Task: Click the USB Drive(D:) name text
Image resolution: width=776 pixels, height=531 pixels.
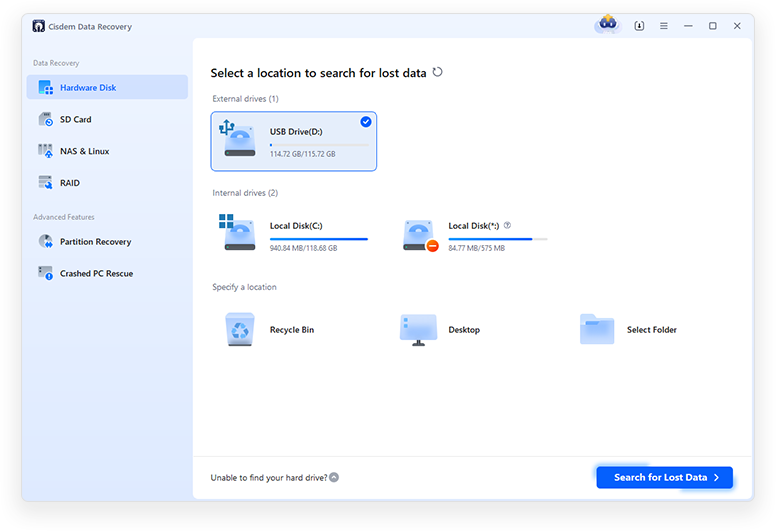Action: pyautogui.click(x=296, y=132)
